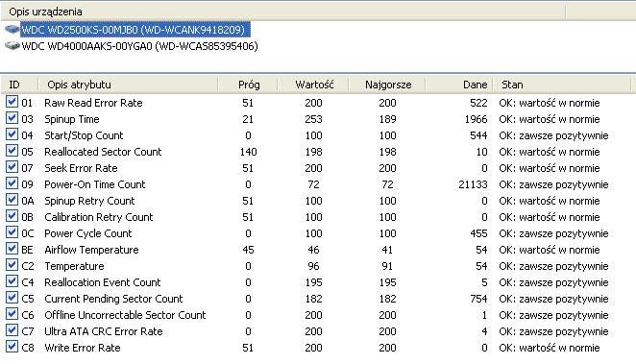Select the Power Cycle Count attribute name
The image size is (636, 364).
tap(88, 233)
